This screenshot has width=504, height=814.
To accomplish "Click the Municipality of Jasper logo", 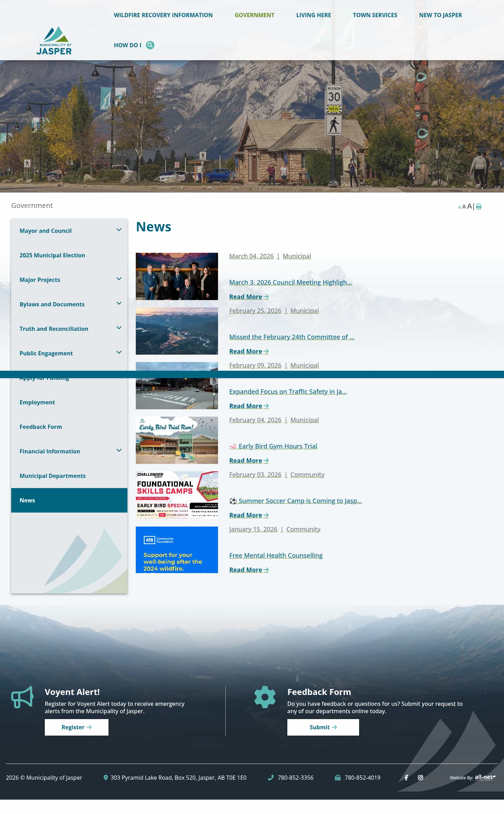I will (54, 41).
